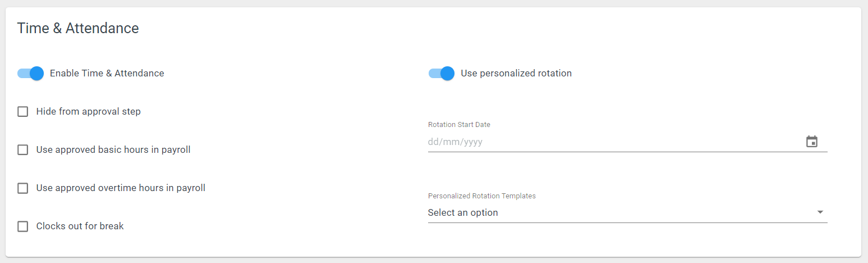Disable the Enable Time & Attendance switch
The image size is (868, 263).
(30, 73)
